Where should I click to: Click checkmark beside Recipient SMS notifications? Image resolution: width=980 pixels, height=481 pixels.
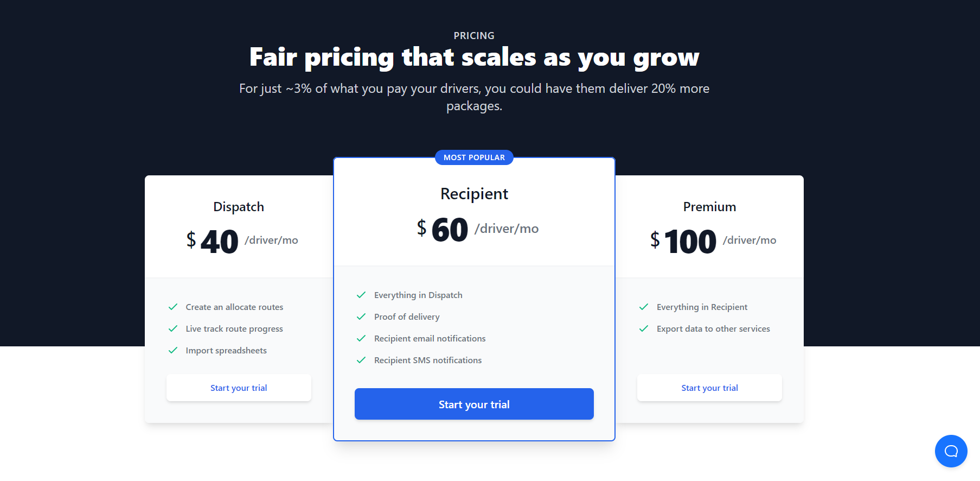point(361,360)
